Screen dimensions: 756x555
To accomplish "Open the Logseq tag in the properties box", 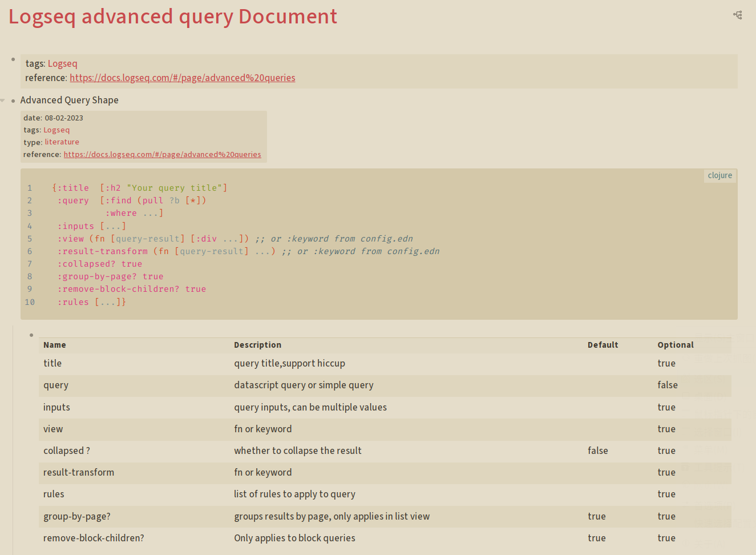I will (56, 130).
